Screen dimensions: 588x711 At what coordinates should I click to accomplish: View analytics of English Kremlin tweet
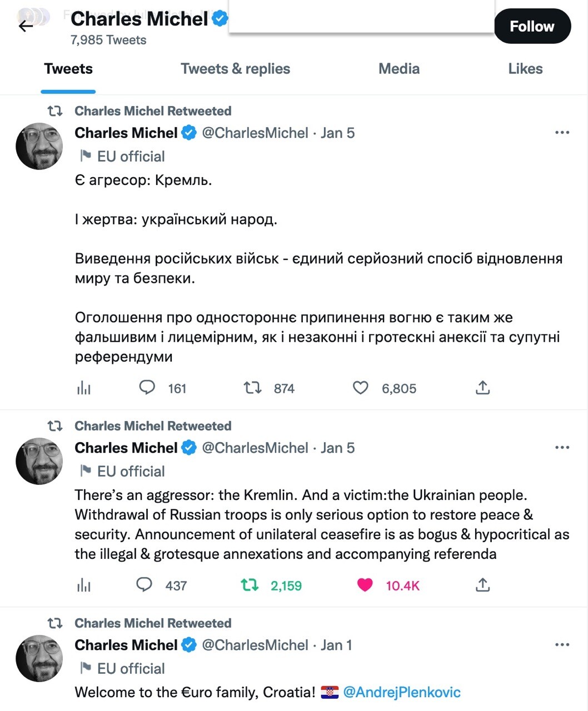point(84,585)
